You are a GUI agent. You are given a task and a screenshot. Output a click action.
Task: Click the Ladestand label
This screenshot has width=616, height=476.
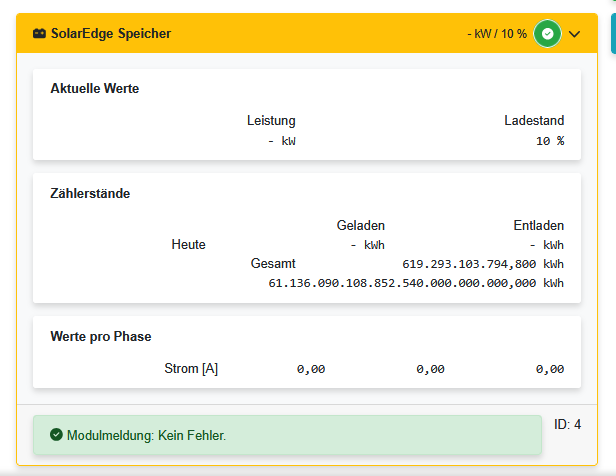pyautogui.click(x=534, y=120)
